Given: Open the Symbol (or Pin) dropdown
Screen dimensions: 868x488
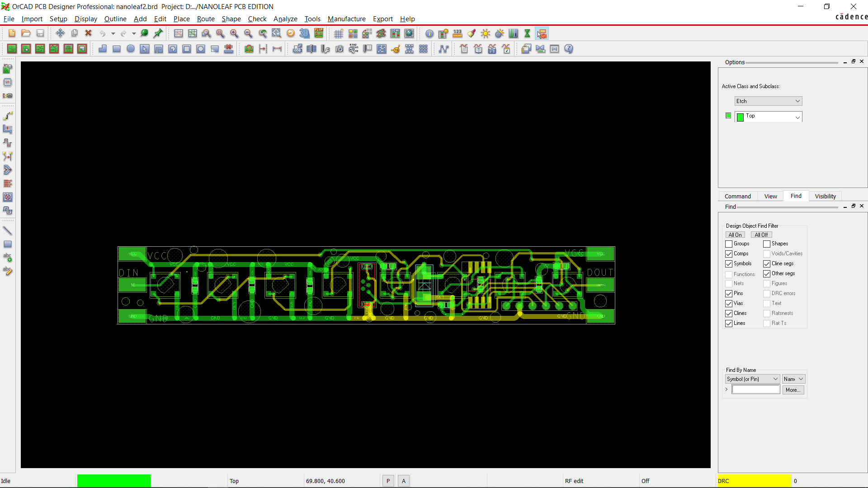Looking at the screenshot, I should click(x=752, y=379).
